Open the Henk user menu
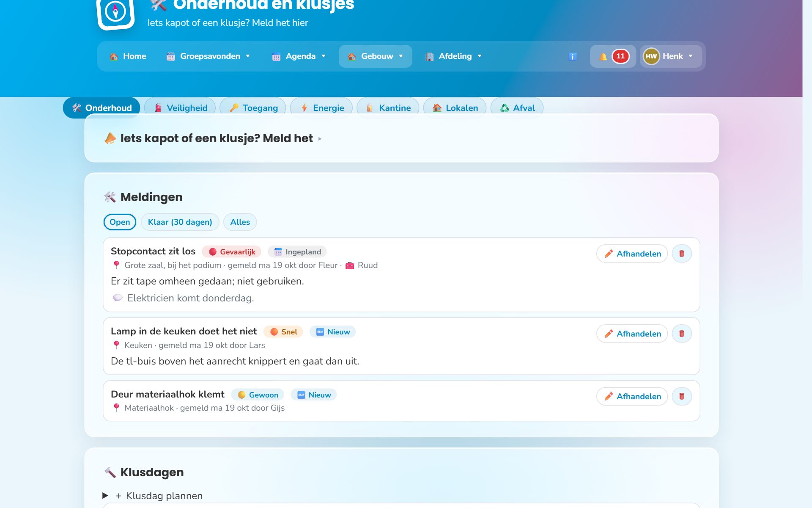Viewport: 812px width, 508px height. pos(670,56)
